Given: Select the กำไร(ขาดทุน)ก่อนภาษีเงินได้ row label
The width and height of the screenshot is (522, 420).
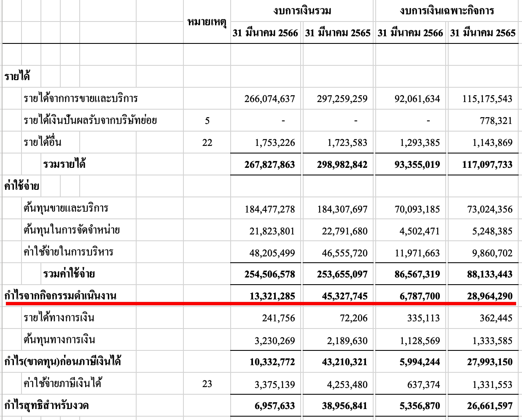Looking at the screenshot, I should click(x=63, y=361).
